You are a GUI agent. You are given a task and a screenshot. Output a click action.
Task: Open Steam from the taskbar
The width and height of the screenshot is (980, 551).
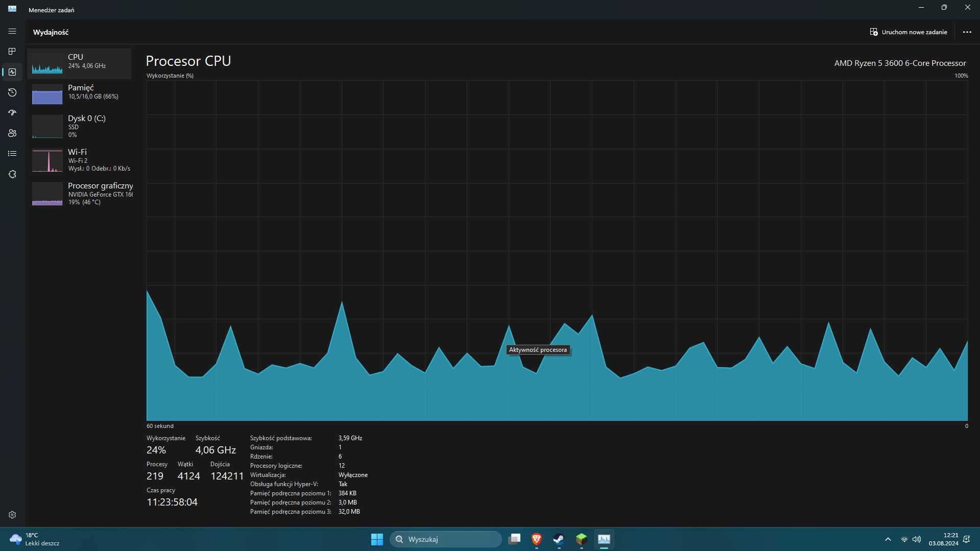[x=559, y=539]
